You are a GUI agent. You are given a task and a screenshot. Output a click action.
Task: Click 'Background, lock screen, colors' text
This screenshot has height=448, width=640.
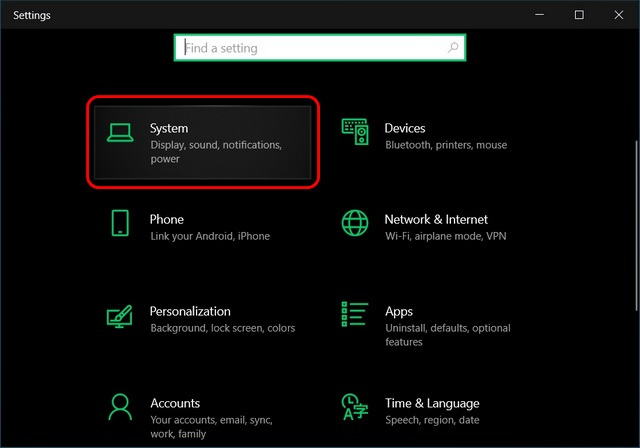(222, 328)
